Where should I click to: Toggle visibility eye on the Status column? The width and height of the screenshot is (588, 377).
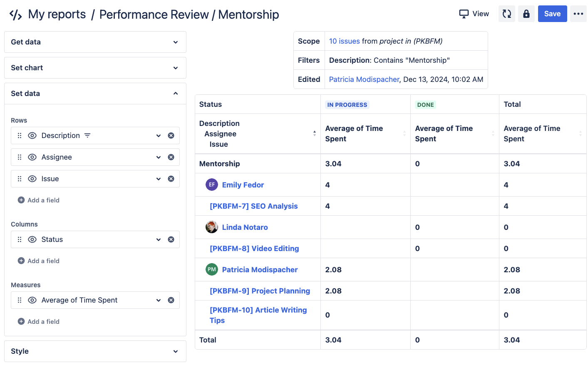click(x=32, y=239)
